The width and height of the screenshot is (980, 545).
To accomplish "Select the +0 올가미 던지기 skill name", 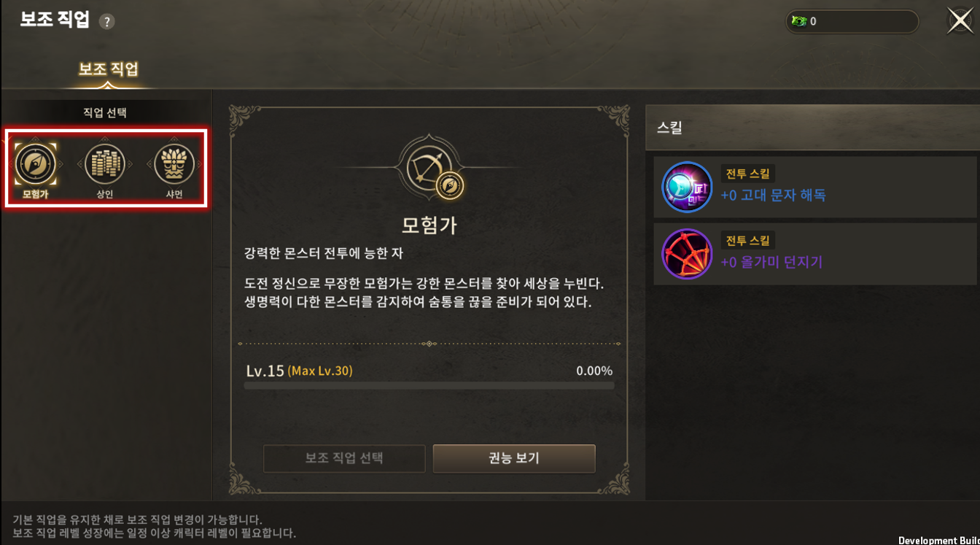I will tap(771, 262).
